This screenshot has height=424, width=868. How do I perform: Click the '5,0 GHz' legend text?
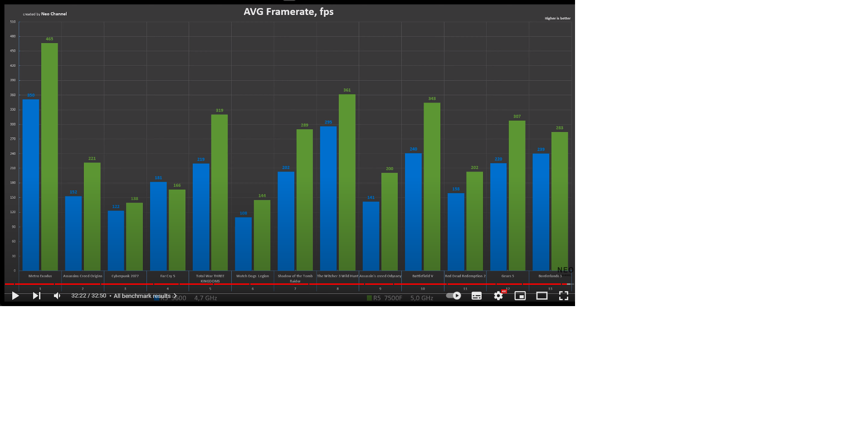click(x=422, y=298)
